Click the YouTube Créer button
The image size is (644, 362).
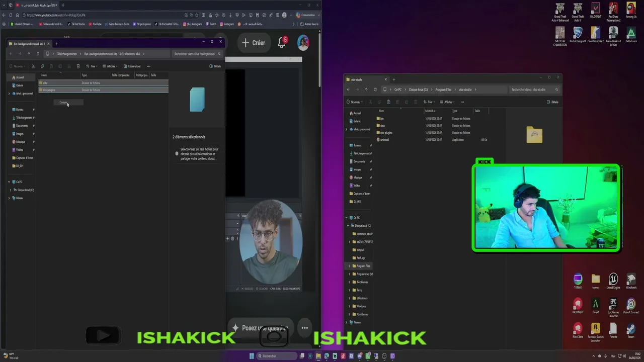pos(254,43)
